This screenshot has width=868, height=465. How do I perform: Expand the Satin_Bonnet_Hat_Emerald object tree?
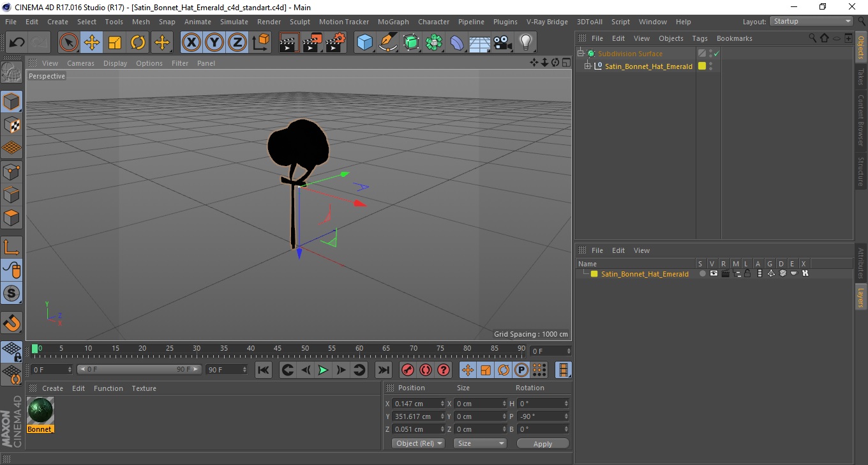588,66
